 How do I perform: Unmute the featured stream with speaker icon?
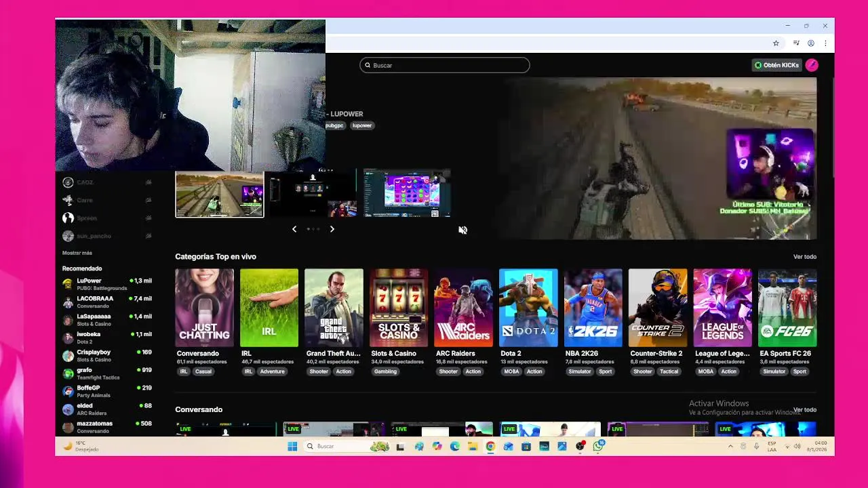click(x=462, y=230)
